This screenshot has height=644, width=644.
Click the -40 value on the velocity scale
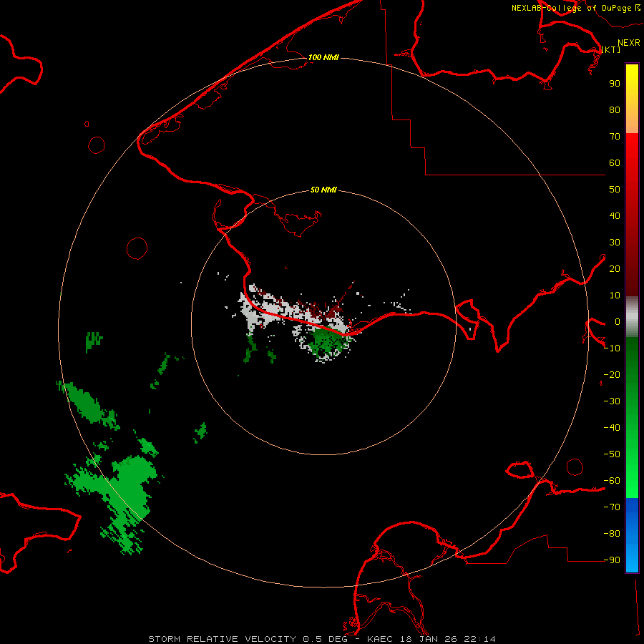(x=612, y=428)
